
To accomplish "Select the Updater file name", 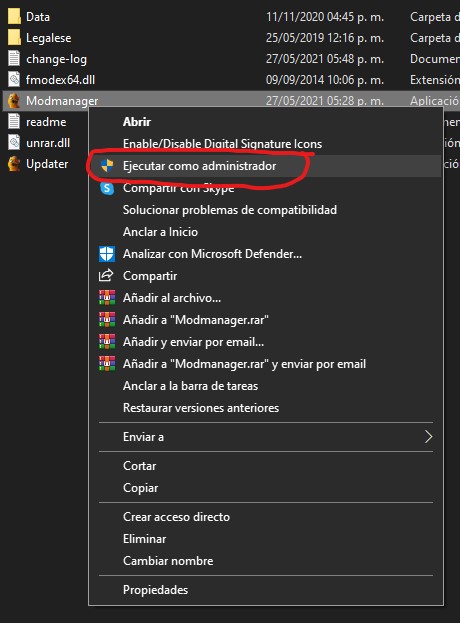I will pyautogui.click(x=47, y=164).
